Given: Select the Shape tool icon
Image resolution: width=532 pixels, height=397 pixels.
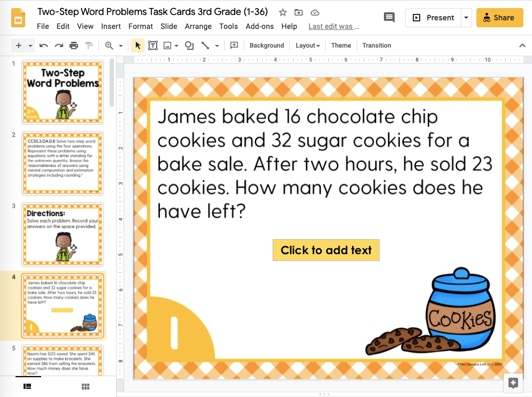Looking at the screenshot, I should tap(189, 45).
